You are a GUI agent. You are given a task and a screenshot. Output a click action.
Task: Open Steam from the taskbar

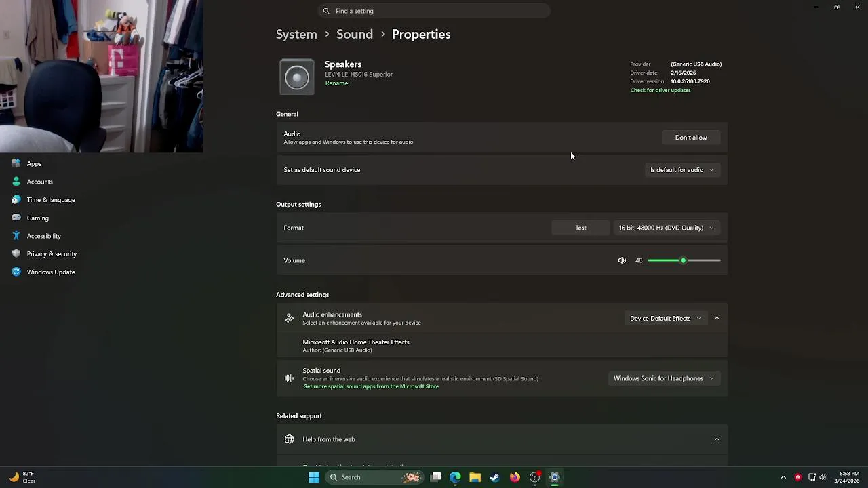(x=494, y=477)
